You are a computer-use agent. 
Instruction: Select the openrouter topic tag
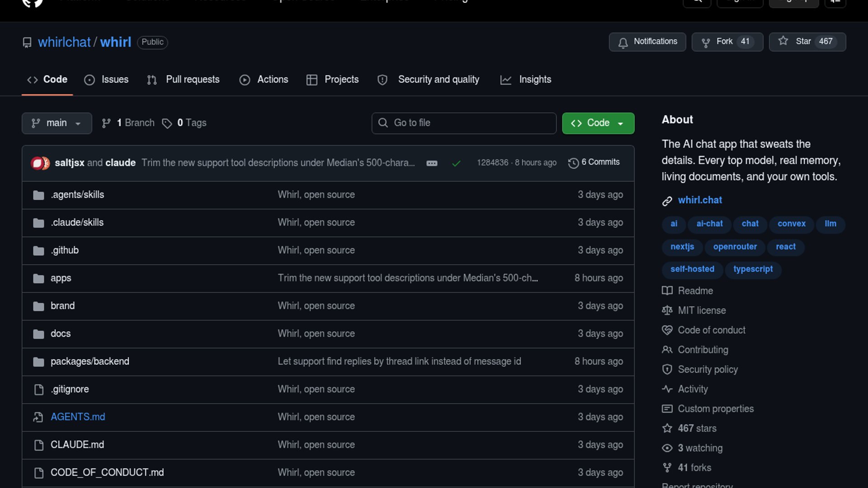(735, 247)
